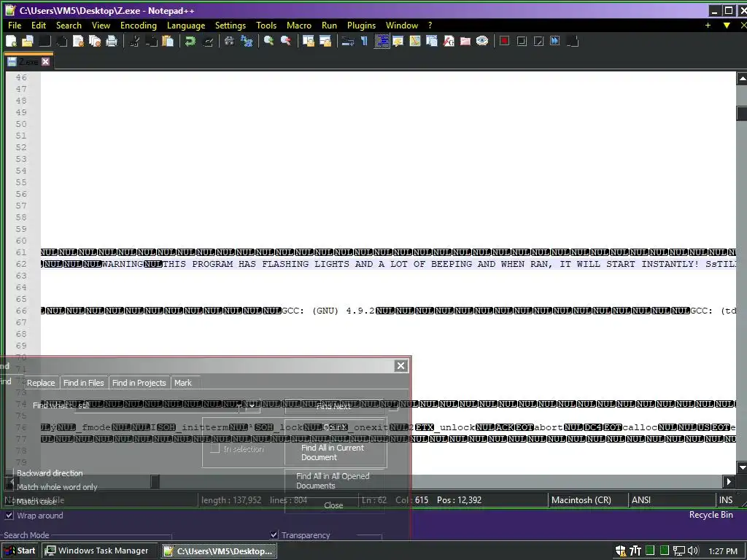
Task: Open the Settings menu
Action: pos(230,26)
